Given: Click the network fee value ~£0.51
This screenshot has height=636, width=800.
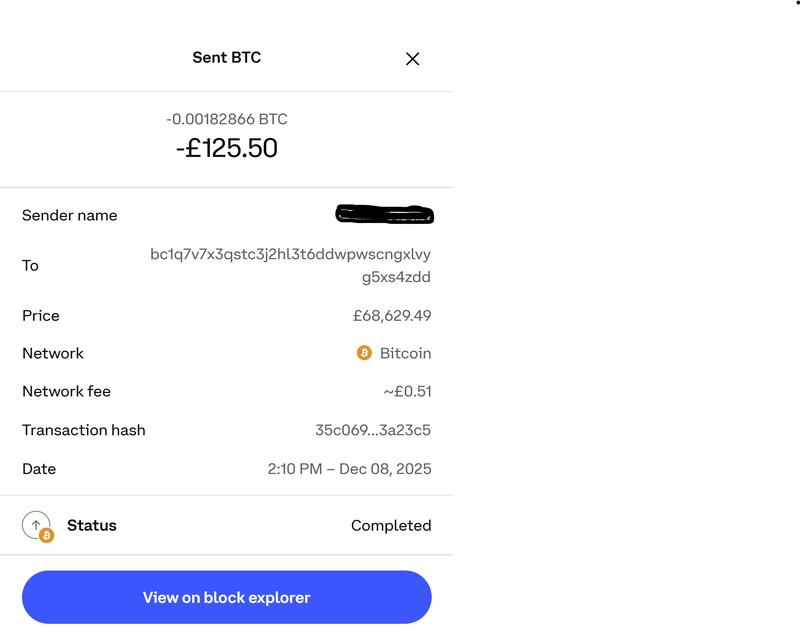Looking at the screenshot, I should (x=407, y=391).
